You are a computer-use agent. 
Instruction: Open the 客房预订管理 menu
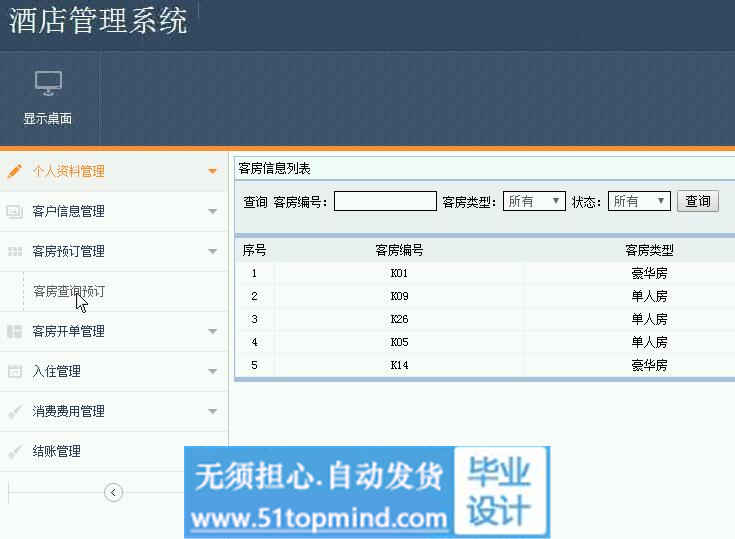pos(68,251)
